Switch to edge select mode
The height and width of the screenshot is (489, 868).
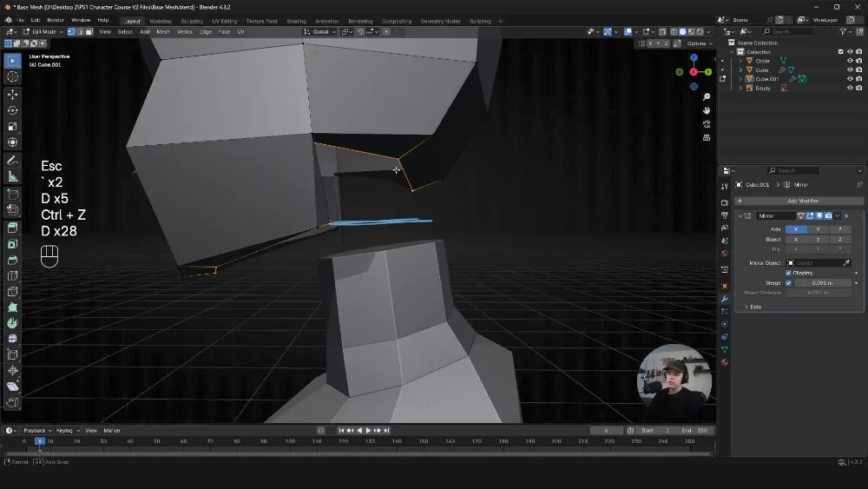click(80, 32)
